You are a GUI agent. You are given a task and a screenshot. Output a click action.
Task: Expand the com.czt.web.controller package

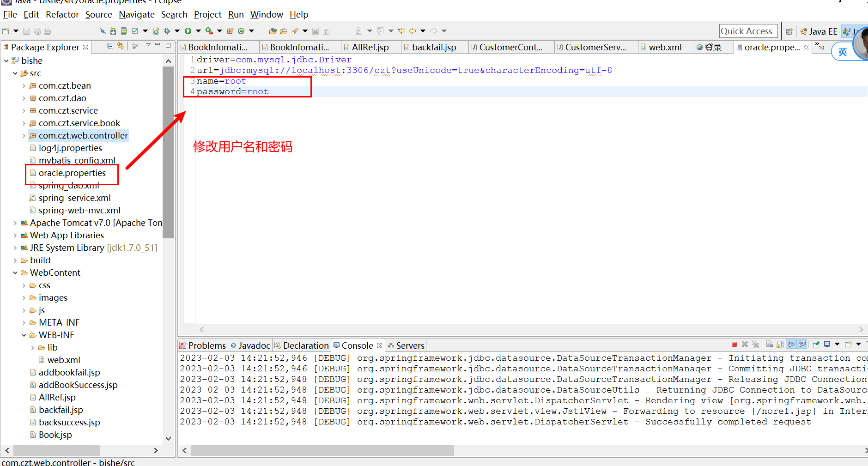click(24, 135)
